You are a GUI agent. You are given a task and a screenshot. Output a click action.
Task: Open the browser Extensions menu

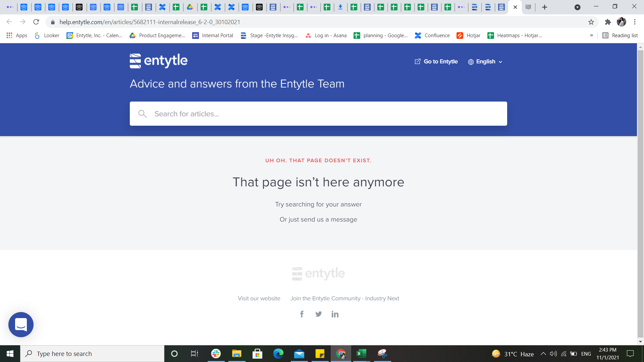point(607,22)
